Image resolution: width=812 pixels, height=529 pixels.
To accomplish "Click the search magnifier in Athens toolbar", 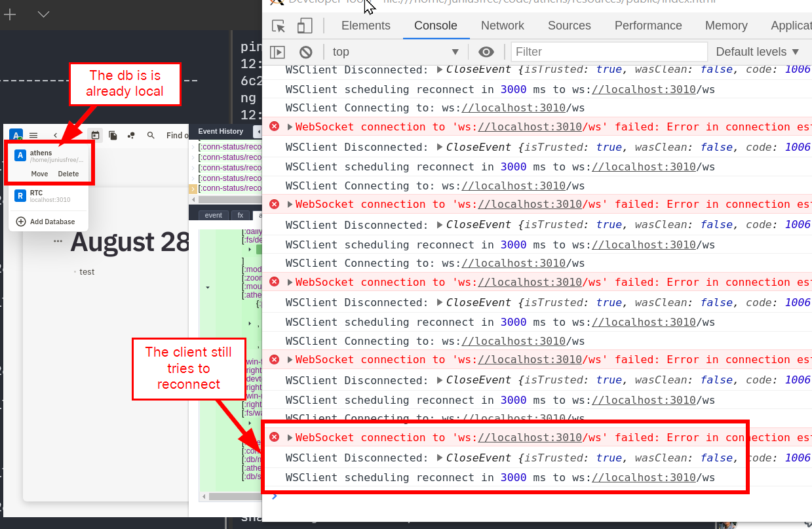I will pyautogui.click(x=151, y=135).
